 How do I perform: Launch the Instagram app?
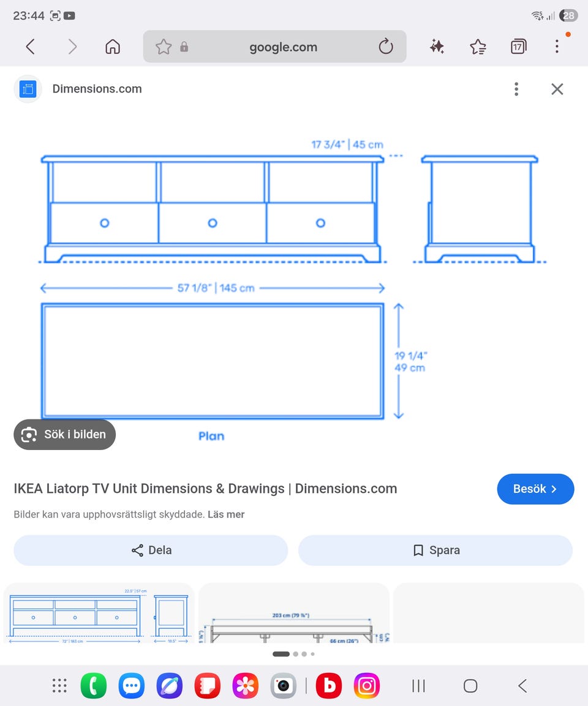[366, 686]
